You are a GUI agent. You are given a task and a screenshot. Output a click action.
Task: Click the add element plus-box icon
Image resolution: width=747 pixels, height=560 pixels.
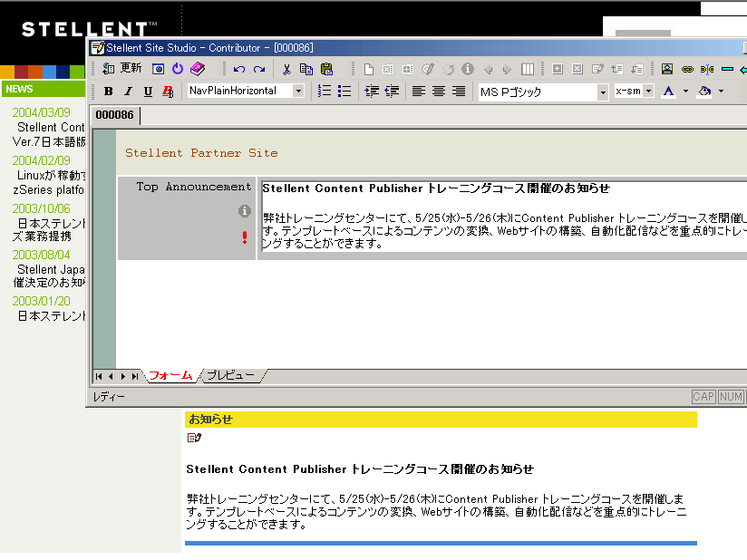click(x=557, y=69)
